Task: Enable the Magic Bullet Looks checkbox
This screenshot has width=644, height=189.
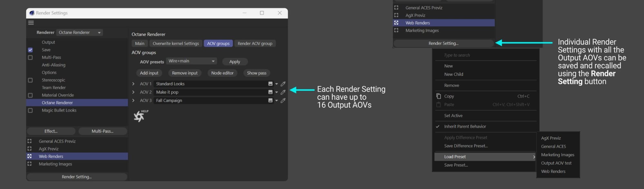Action: (x=30, y=110)
